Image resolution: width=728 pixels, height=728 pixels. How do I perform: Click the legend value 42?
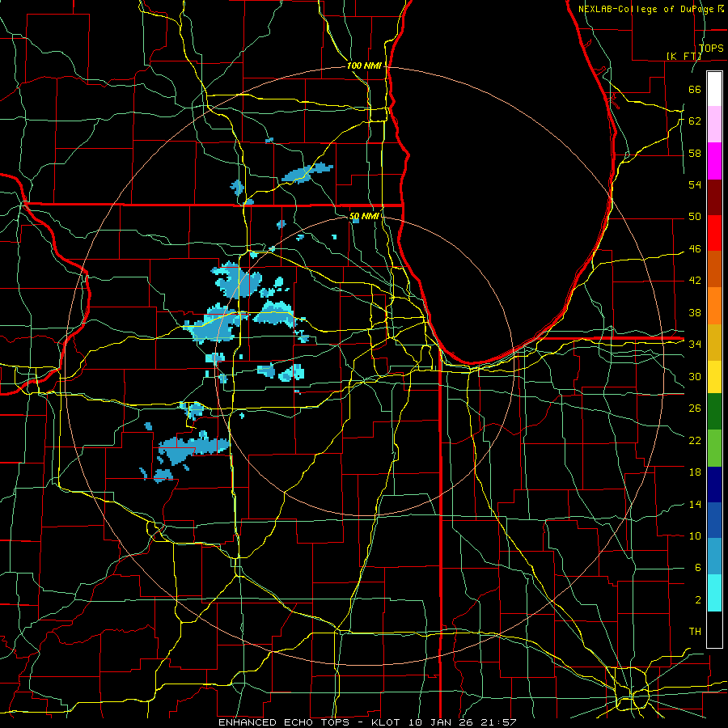click(695, 281)
